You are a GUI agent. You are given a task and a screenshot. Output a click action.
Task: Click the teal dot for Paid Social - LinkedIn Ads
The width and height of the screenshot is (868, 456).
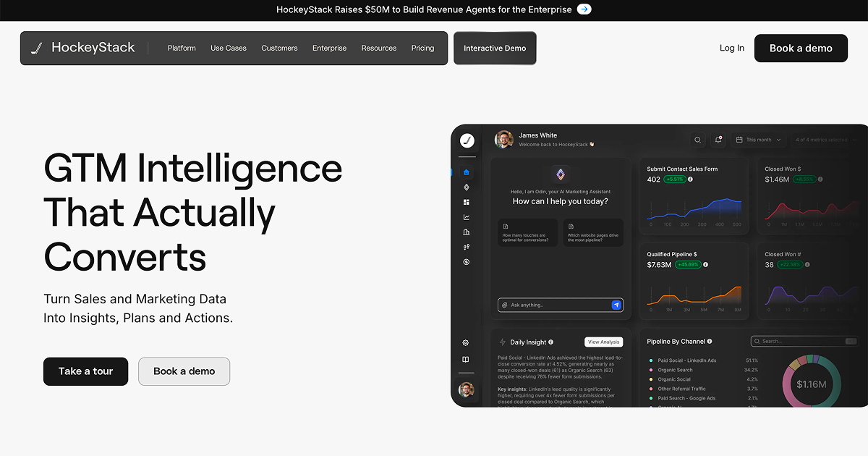[651, 360]
